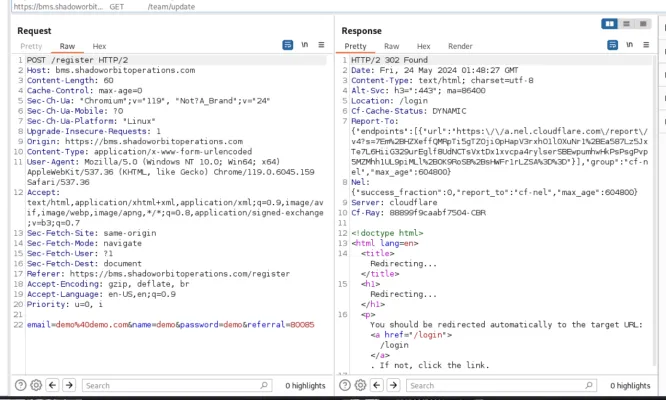Toggle non-printable characters (\n) in Response
The width and height of the screenshot is (666, 400).
[630, 46]
